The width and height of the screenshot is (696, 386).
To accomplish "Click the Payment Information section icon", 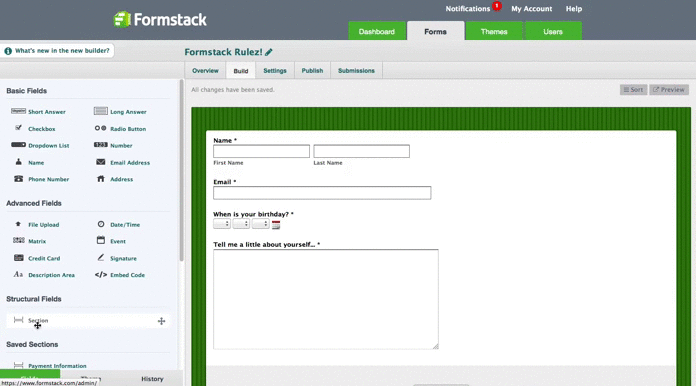I will (x=18, y=365).
